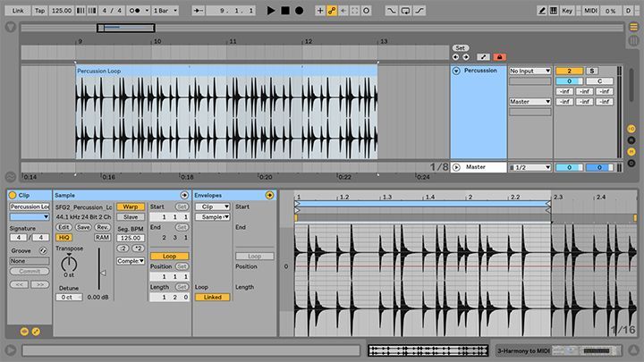The width and height of the screenshot is (644, 362).
Task: Click the Transpose knob
Action: tap(69, 263)
